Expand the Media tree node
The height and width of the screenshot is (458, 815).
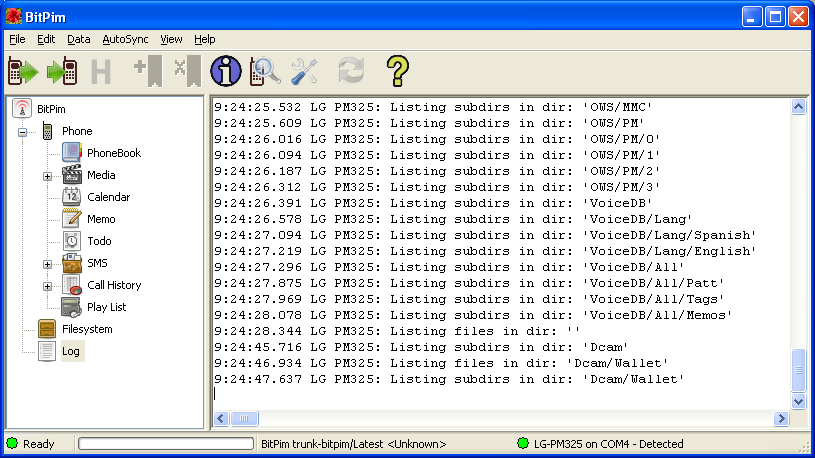click(x=47, y=176)
